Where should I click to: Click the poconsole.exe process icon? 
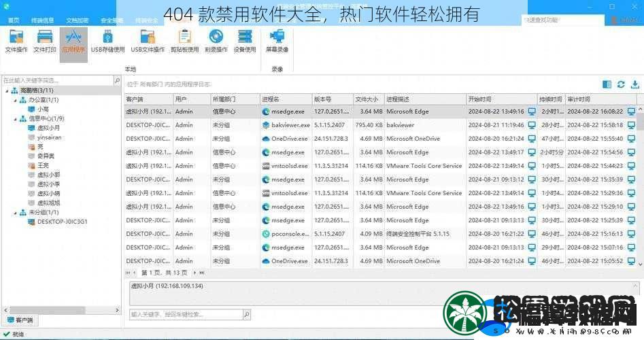(266, 234)
